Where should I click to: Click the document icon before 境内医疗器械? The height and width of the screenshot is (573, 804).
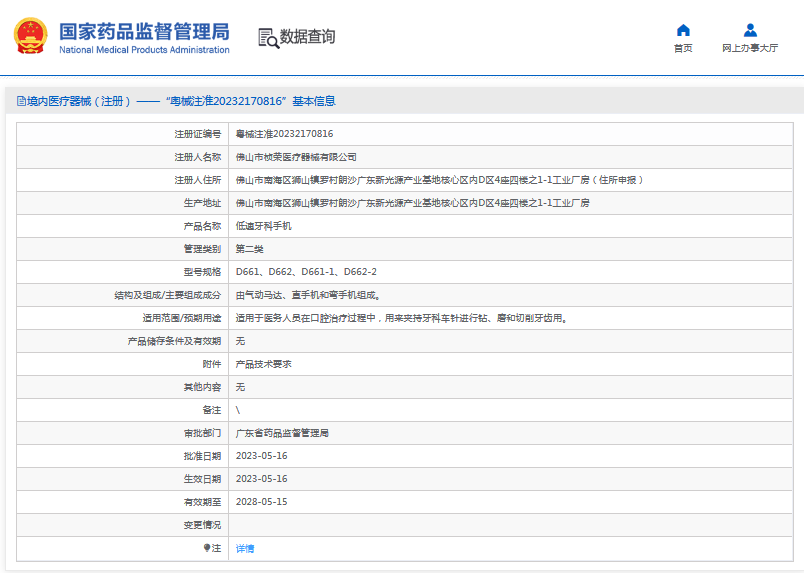pos(21,101)
